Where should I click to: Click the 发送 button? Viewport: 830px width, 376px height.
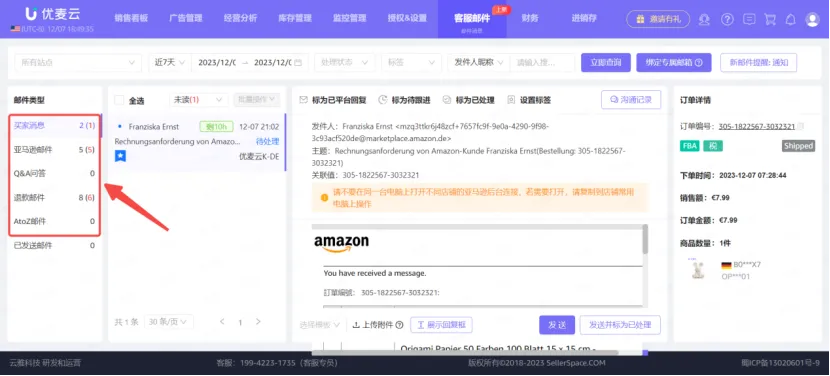click(557, 325)
